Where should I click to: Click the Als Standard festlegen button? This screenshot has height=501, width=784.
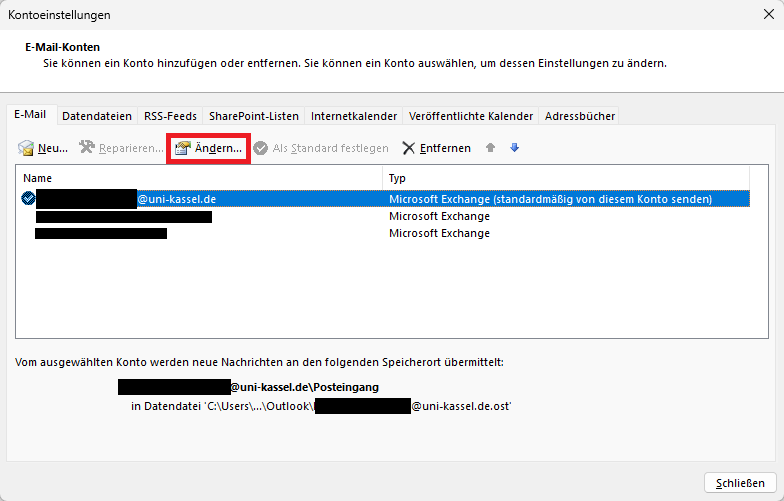point(321,148)
